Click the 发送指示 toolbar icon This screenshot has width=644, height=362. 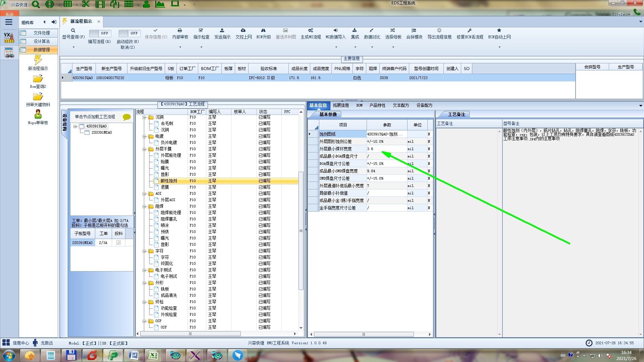click(222, 31)
